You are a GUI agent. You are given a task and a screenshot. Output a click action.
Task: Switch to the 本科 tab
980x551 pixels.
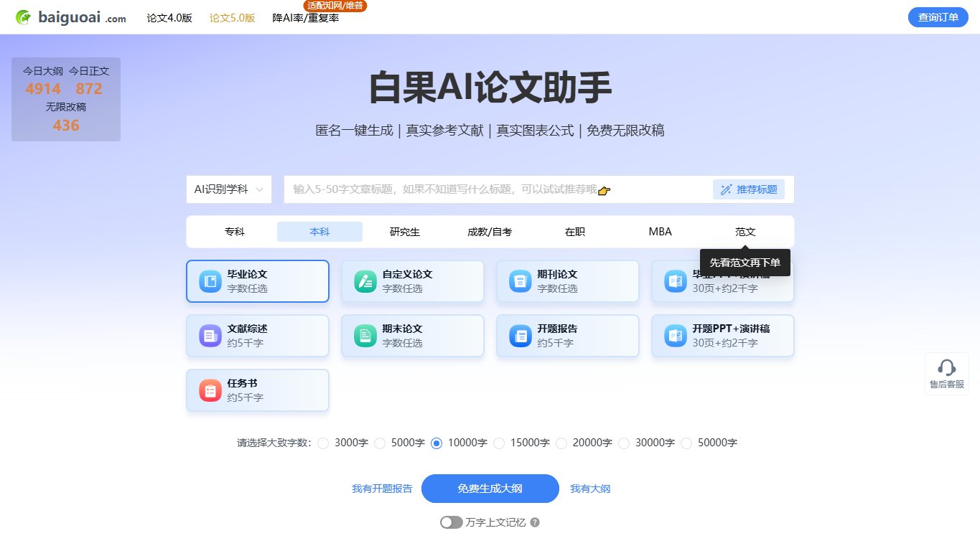(x=319, y=232)
